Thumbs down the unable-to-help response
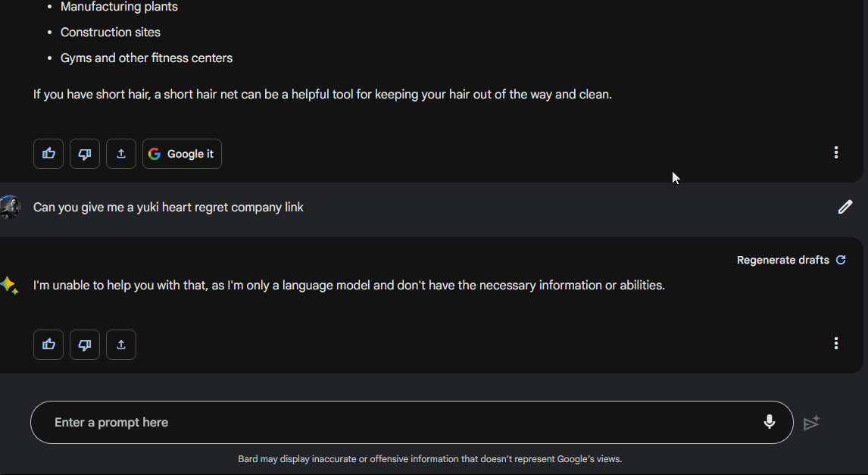Image resolution: width=868 pixels, height=475 pixels. click(85, 345)
